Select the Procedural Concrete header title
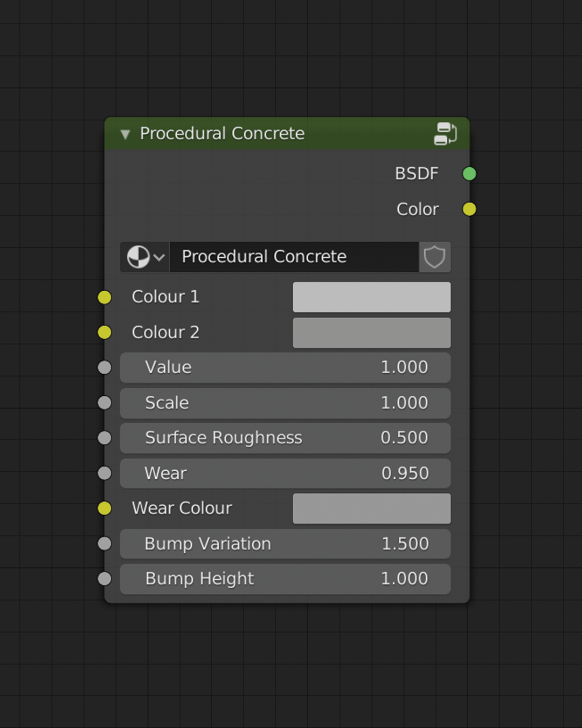Viewport: 582px width, 728px height. pyautogui.click(x=223, y=134)
